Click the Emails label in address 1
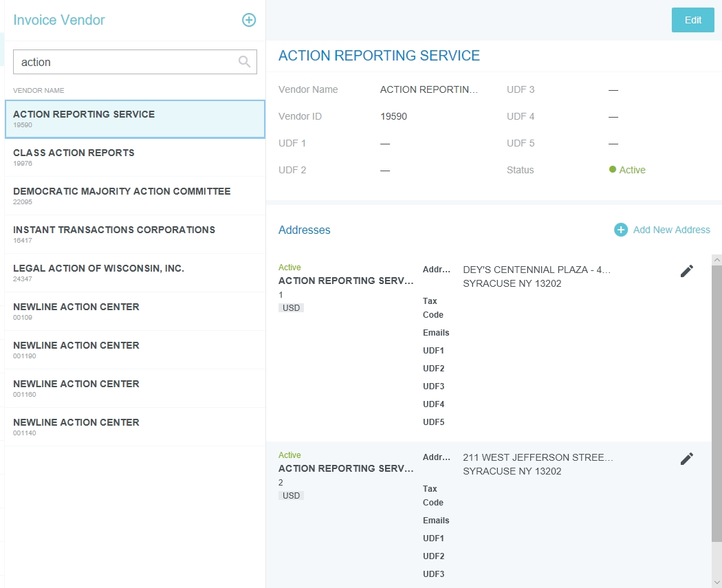The width and height of the screenshot is (722, 588). 436,333
